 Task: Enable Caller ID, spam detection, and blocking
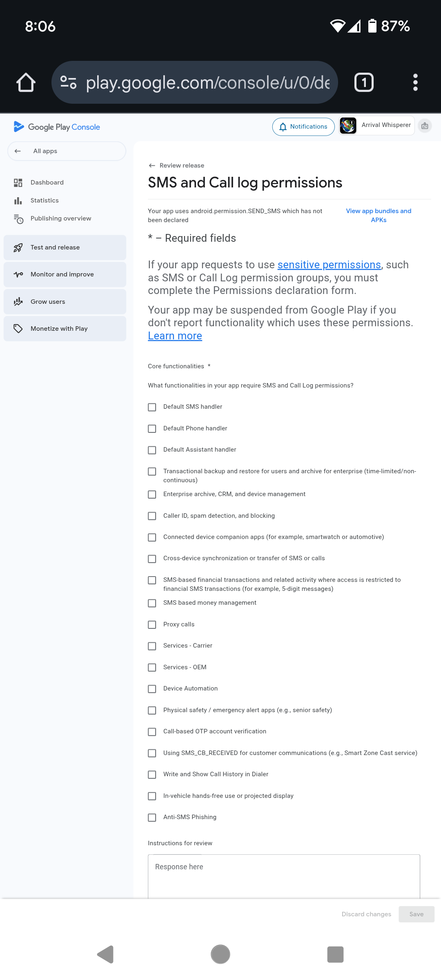[x=152, y=516]
